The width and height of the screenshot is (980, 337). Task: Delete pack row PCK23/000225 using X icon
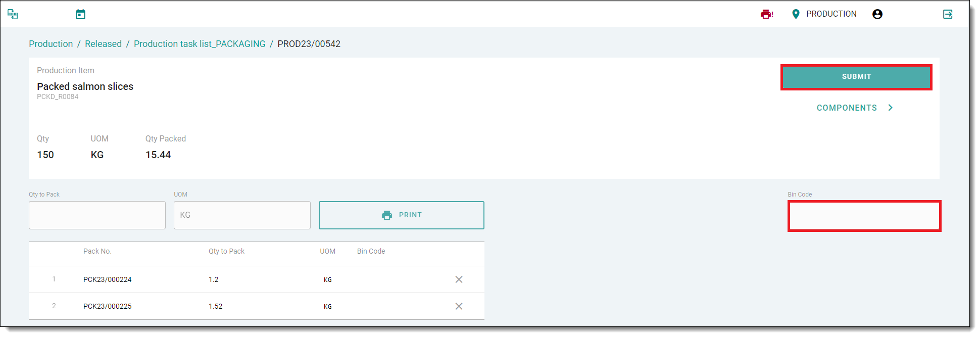pyautogui.click(x=459, y=306)
